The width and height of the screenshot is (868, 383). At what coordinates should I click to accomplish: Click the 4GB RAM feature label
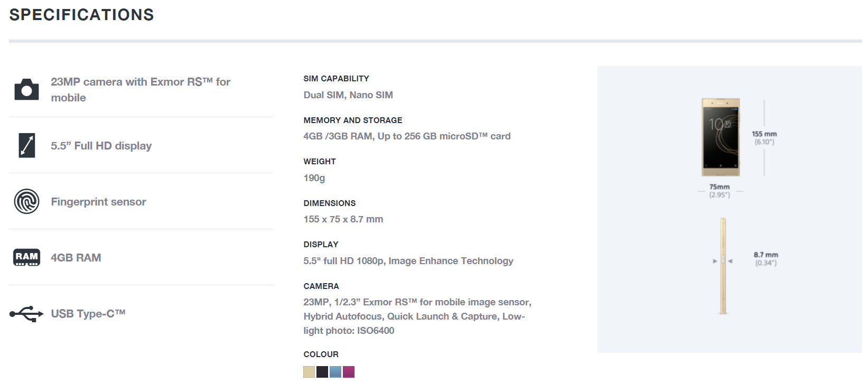76,258
